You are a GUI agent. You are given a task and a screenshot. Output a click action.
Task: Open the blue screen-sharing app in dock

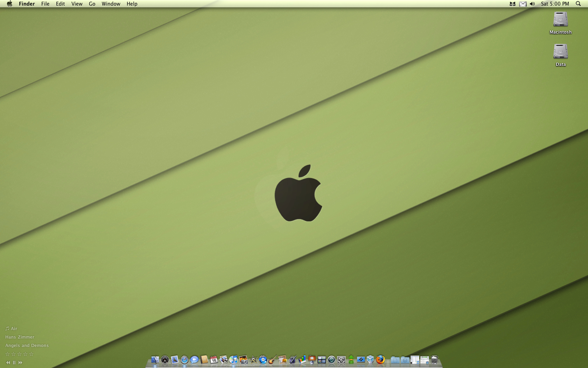[x=361, y=360]
